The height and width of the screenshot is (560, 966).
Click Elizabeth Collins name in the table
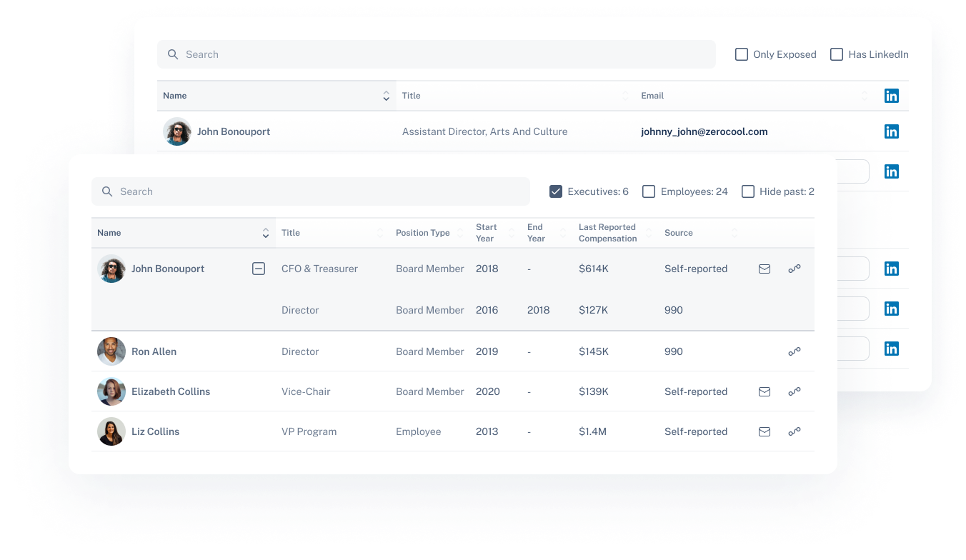click(171, 391)
